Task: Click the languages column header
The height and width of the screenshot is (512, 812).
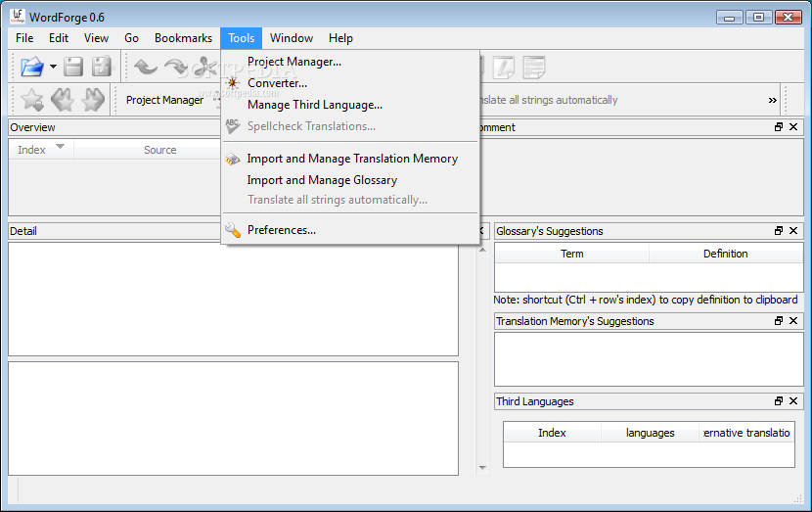Action: [x=650, y=433]
